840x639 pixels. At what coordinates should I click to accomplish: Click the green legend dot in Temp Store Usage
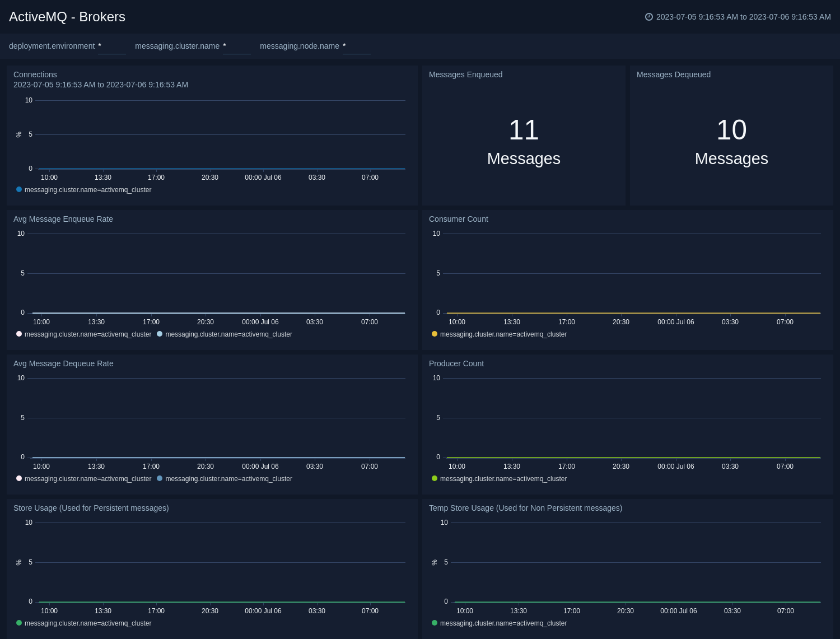[435, 623]
